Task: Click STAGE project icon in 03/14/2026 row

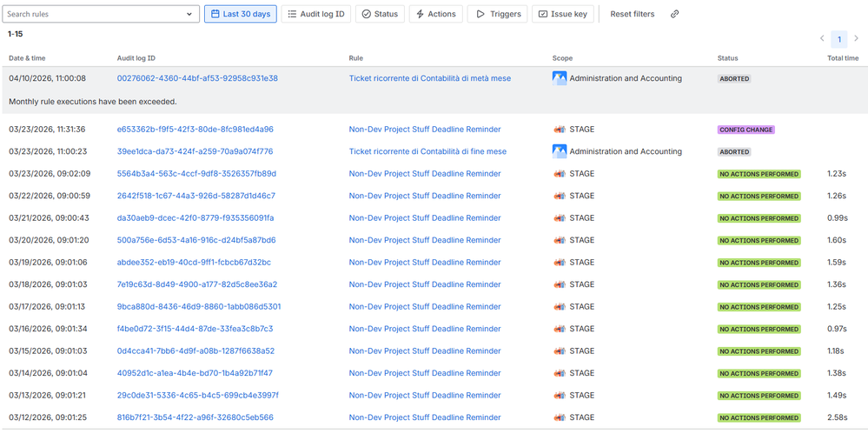Action: tap(559, 374)
